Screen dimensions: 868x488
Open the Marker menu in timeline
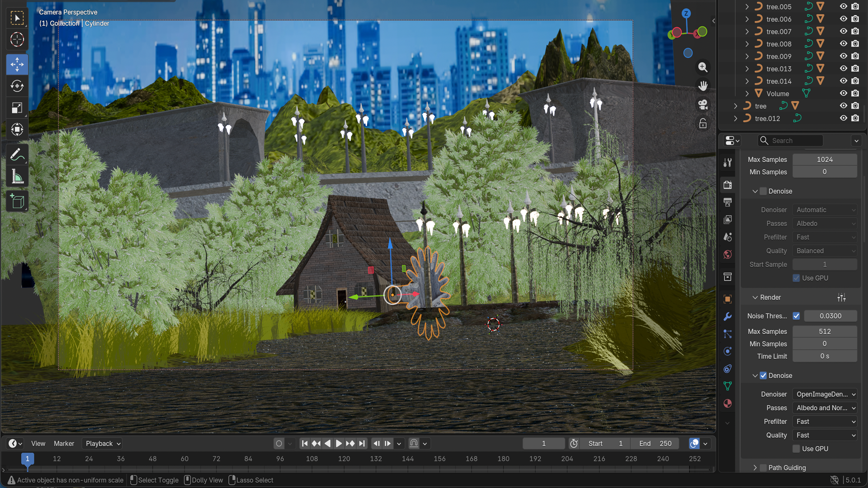coord(64,443)
